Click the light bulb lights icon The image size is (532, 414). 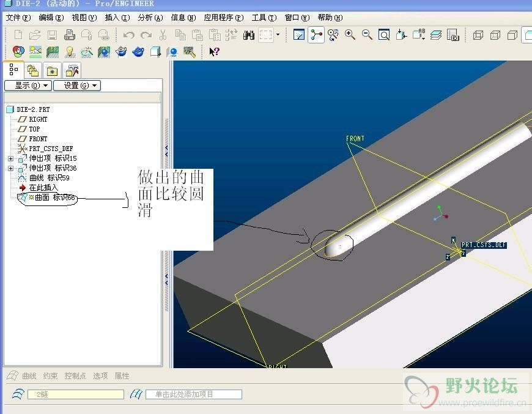[x=70, y=51]
